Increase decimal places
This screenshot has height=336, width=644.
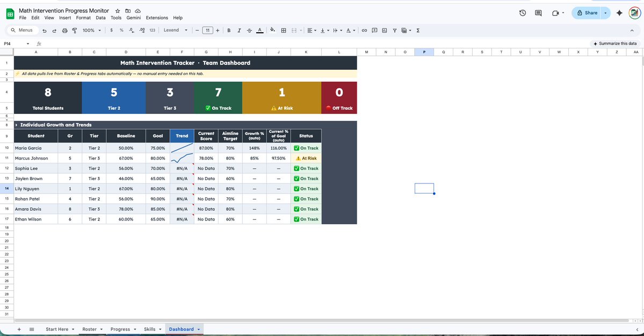click(x=142, y=31)
